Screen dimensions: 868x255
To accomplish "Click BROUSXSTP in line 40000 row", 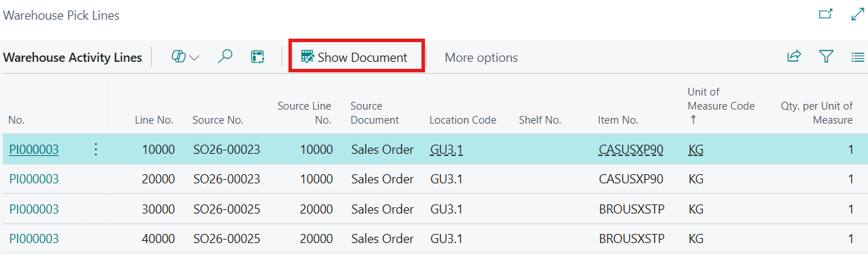I will pyautogui.click(x=631, y=239).
